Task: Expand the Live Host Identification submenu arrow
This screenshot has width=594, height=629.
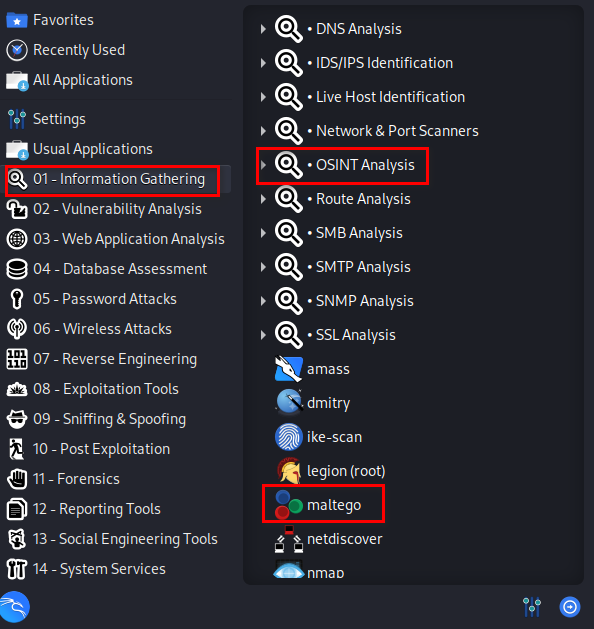Action: (263, 97)
